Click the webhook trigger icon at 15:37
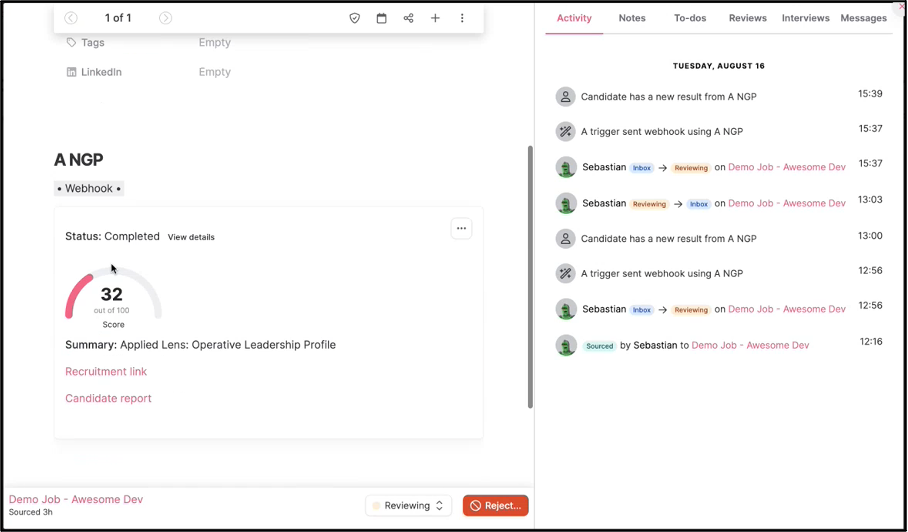 [x=565, y=131]
